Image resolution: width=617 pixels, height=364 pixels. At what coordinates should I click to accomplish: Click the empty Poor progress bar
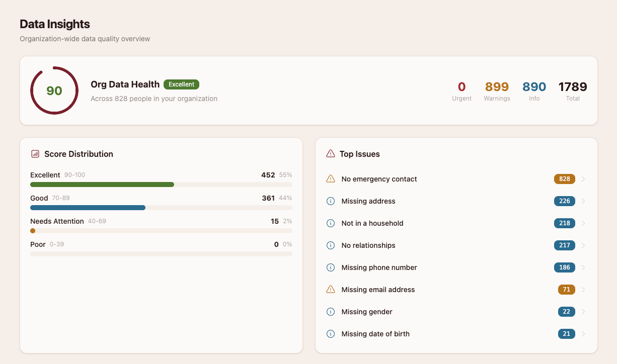(x=161, y=254)
